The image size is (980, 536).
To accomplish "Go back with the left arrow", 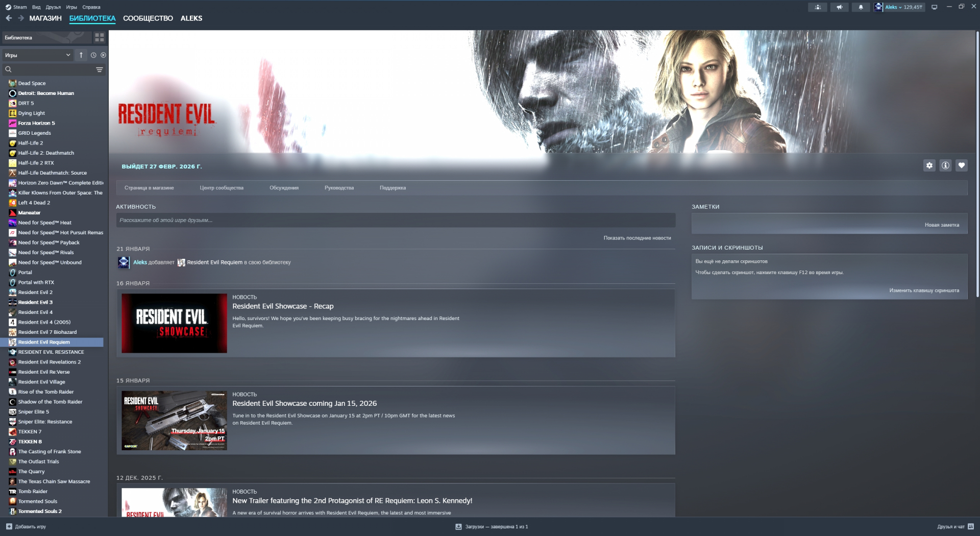I will tap(9, 18).
